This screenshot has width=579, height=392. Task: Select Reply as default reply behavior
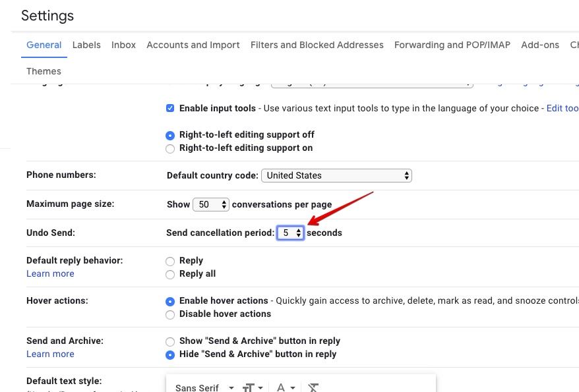(170, 261)
